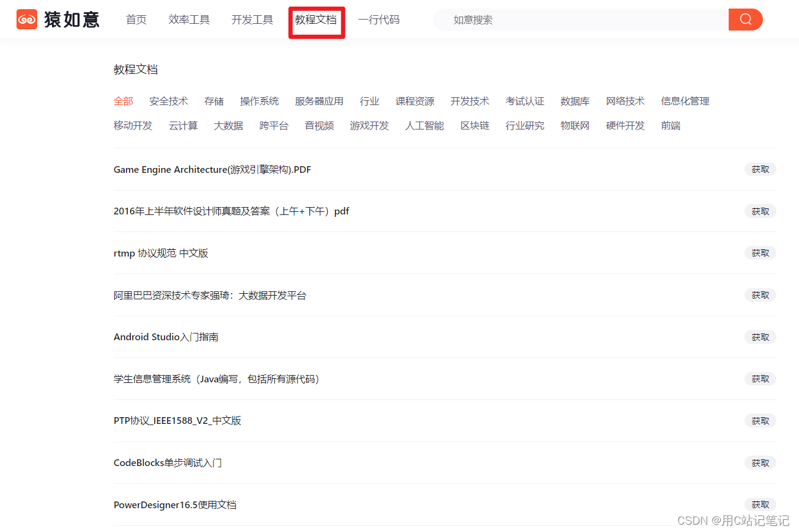Viewport: 799px width, 532px height.
Task: Filter by 服务器应用 category
Action: click(x=319, y=101)
